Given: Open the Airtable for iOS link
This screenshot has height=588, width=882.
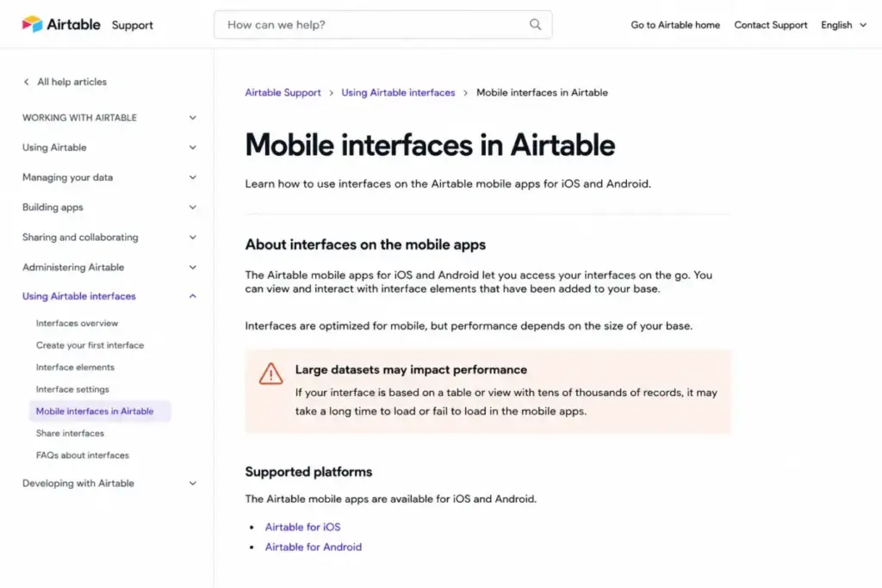Looking at the screenshot, I should 302,527.
